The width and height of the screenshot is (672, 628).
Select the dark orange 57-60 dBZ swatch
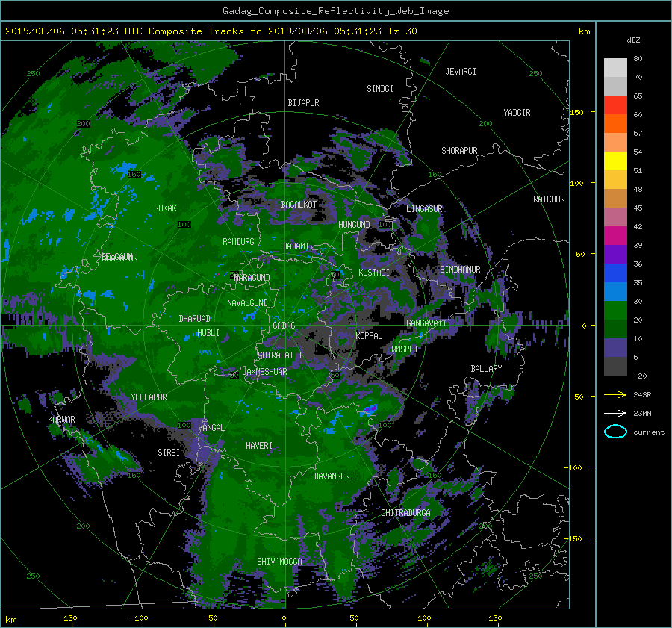(615, 123)
